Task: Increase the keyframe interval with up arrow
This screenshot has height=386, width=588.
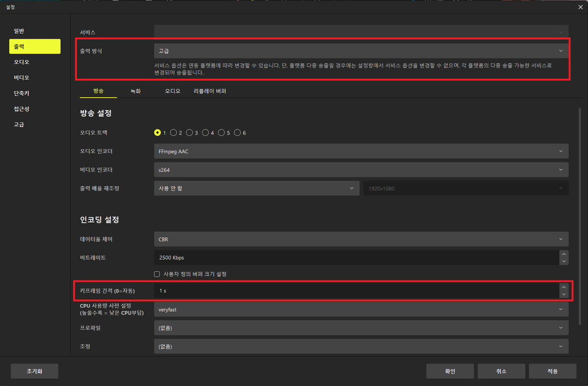Action: point(564,287)
